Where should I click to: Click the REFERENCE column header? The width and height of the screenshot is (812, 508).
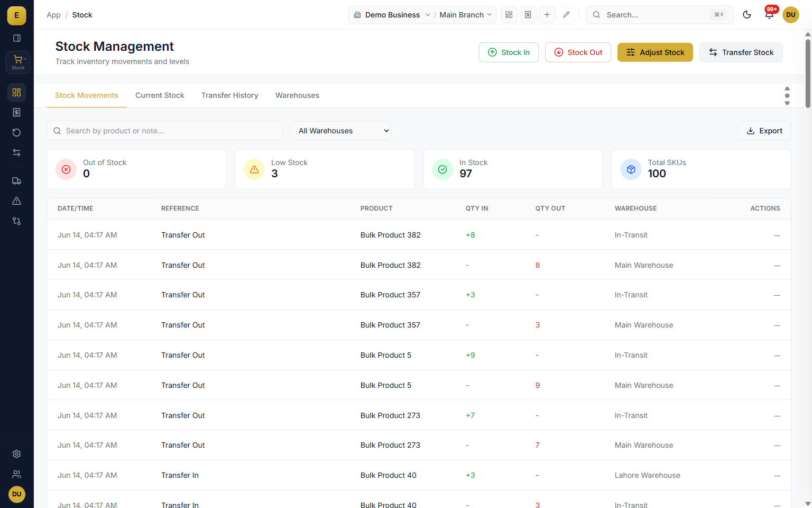[x=180, y=208]
